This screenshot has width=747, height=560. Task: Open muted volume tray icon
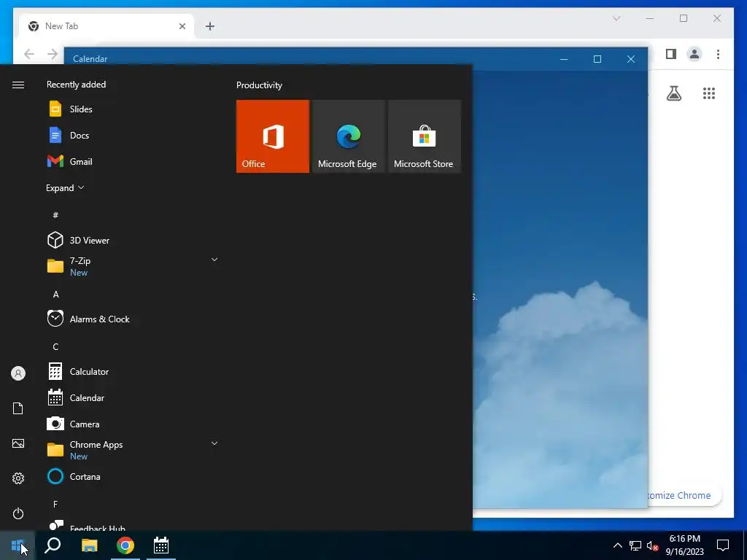[x=653, y=545]
